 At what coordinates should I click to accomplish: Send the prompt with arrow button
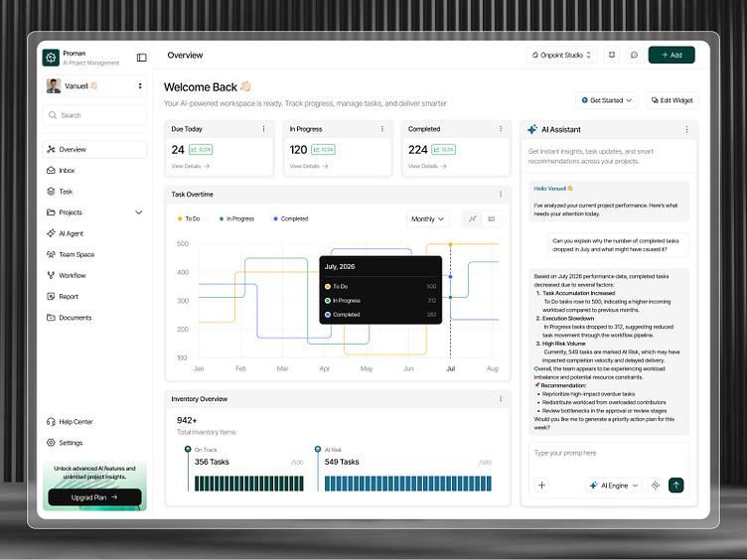(676, 486)
